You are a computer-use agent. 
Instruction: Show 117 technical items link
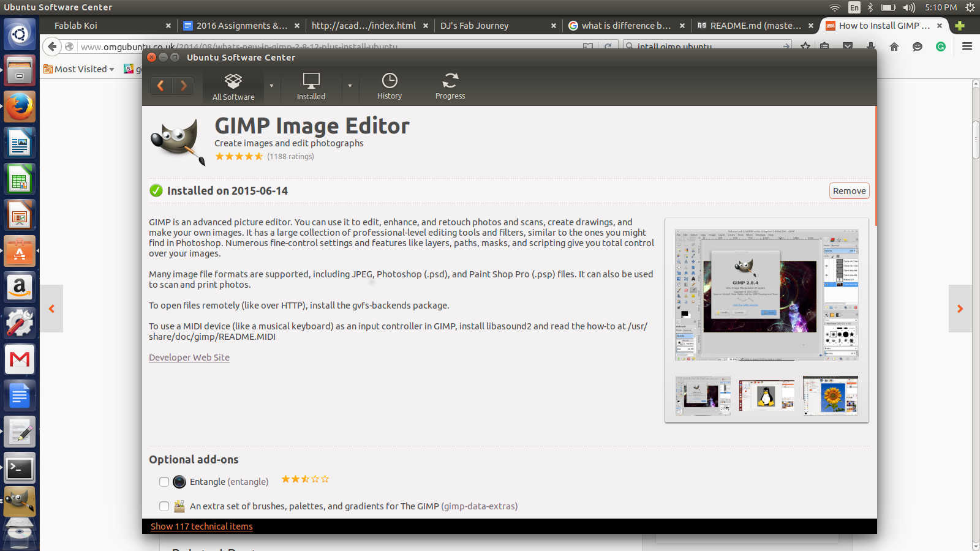click(x=202, y=527)
